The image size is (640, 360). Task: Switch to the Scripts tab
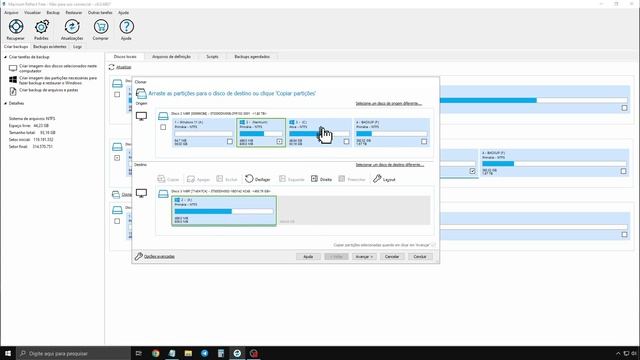point(212,57)
